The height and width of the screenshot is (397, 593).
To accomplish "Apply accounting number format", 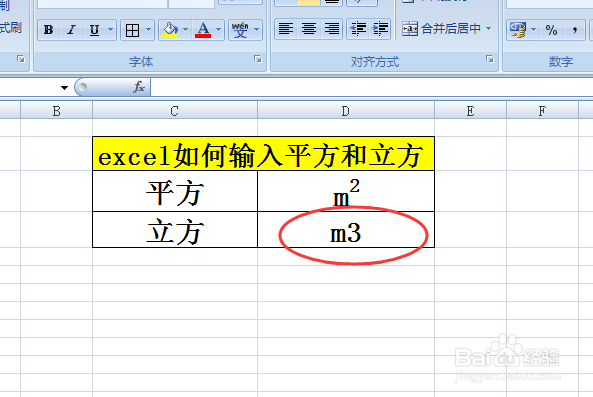I will click(518, 30).
